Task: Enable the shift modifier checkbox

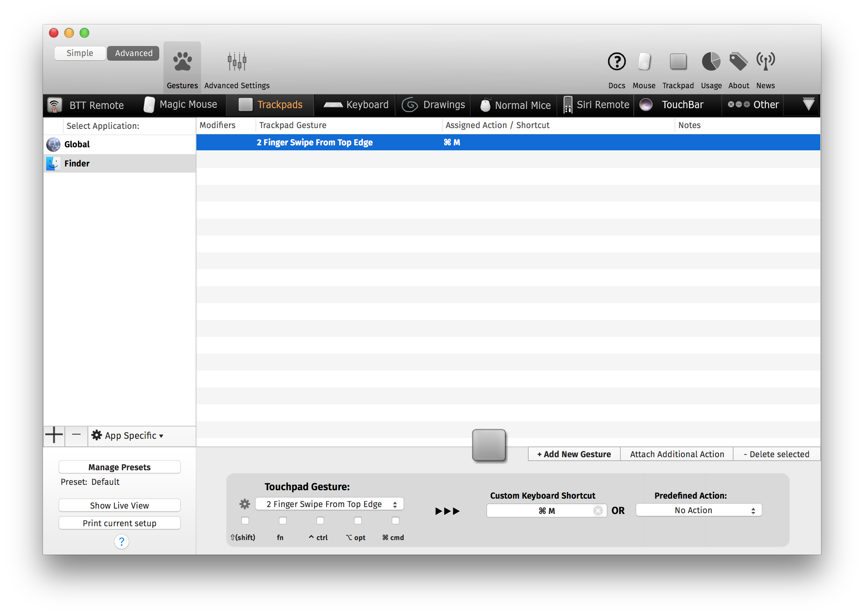Action: [245, 520]
